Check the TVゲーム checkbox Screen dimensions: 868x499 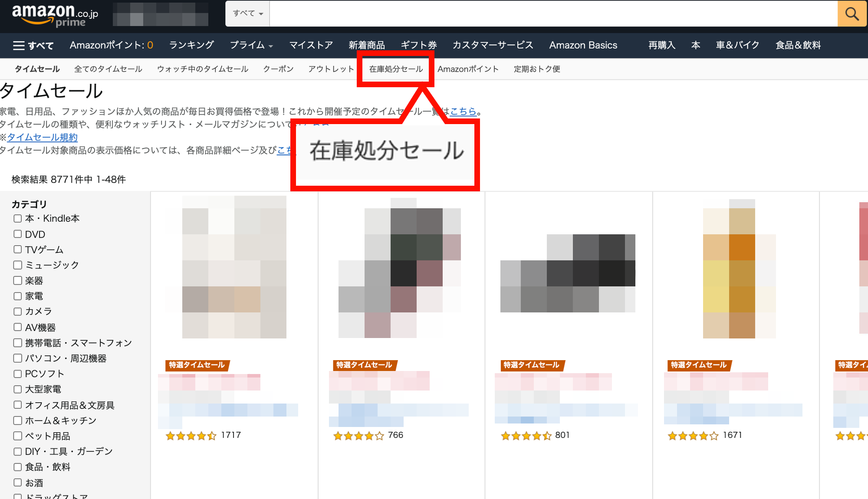pos(17,249)
